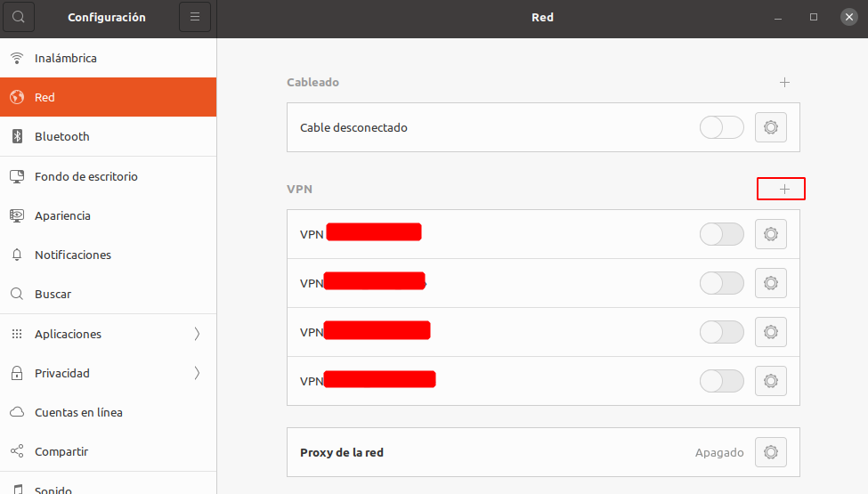Open settings gear for last VPN entry
This screenshot has height=494, width=868.
pyautogui.click(x=771, y=381)
